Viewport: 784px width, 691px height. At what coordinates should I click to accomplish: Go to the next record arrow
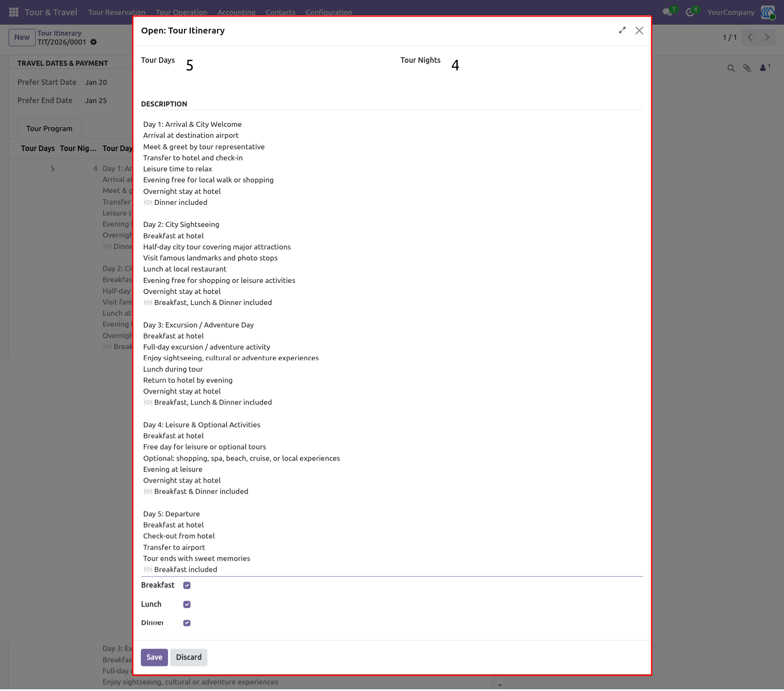[767, 37]
